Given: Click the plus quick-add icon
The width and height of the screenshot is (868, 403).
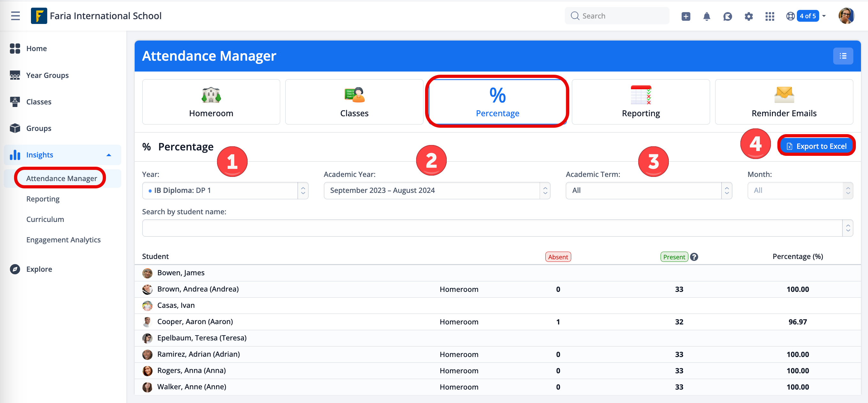Looking at the screenshot, I should tap(686, 16).
